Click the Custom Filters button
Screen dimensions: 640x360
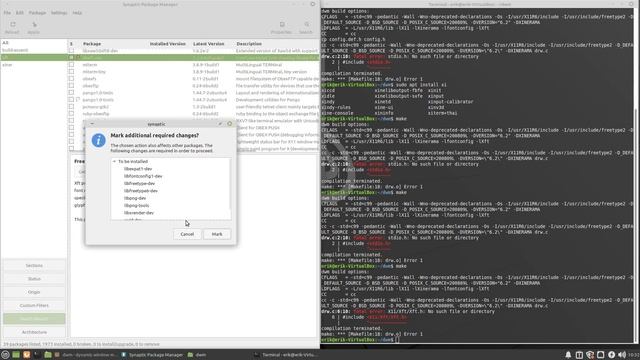tap(34, 305)
